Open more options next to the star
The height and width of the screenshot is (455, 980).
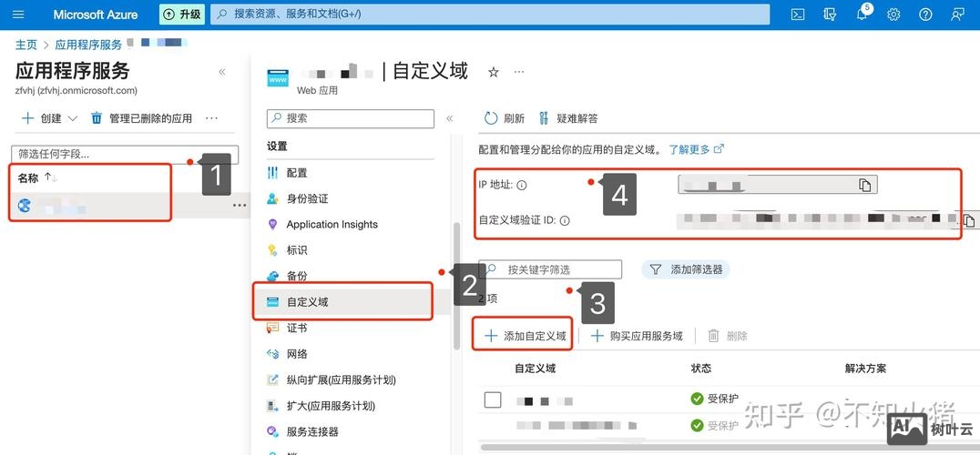click(x=519, y=72)
